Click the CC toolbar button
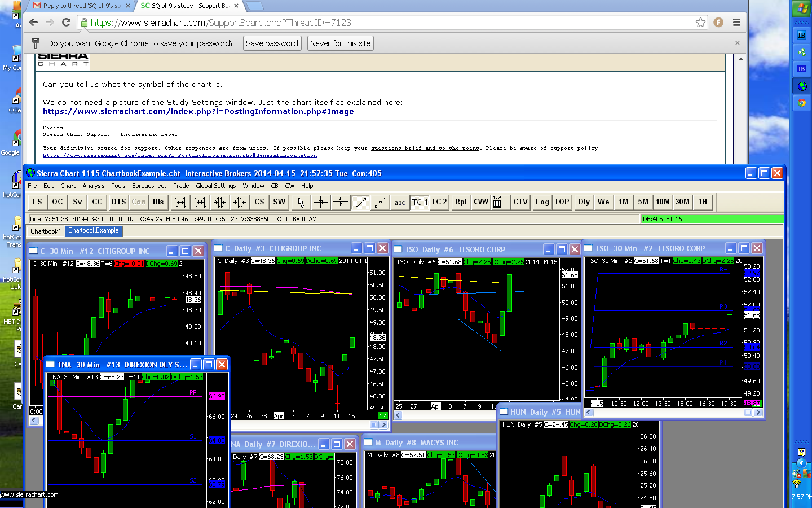812x508 pixels. pyautogui.click(x=98, y=202)
